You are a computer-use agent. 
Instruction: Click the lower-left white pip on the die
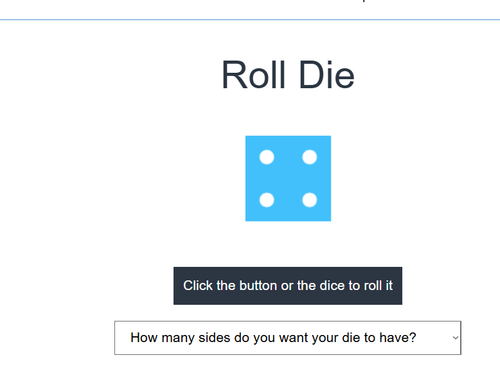[x=267, y=200]
